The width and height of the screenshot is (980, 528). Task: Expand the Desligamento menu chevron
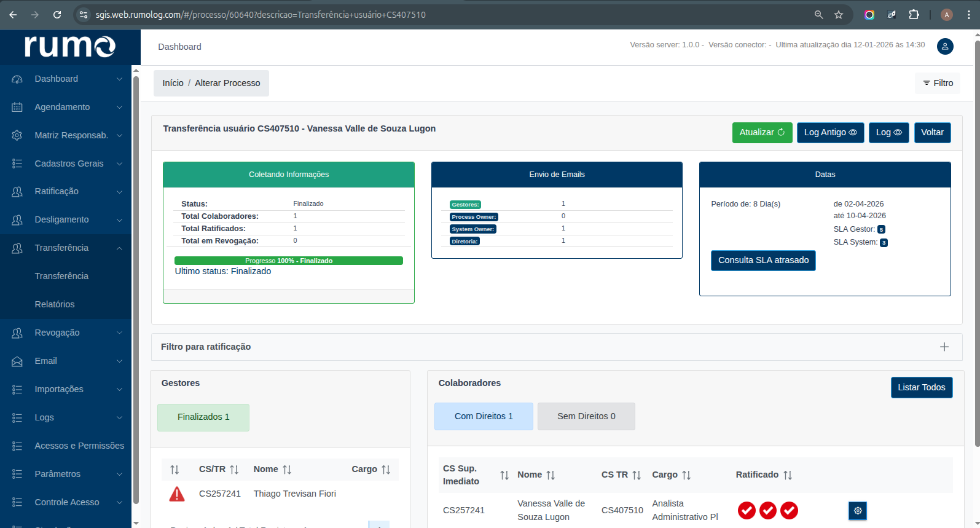click(x=119, y=220)
